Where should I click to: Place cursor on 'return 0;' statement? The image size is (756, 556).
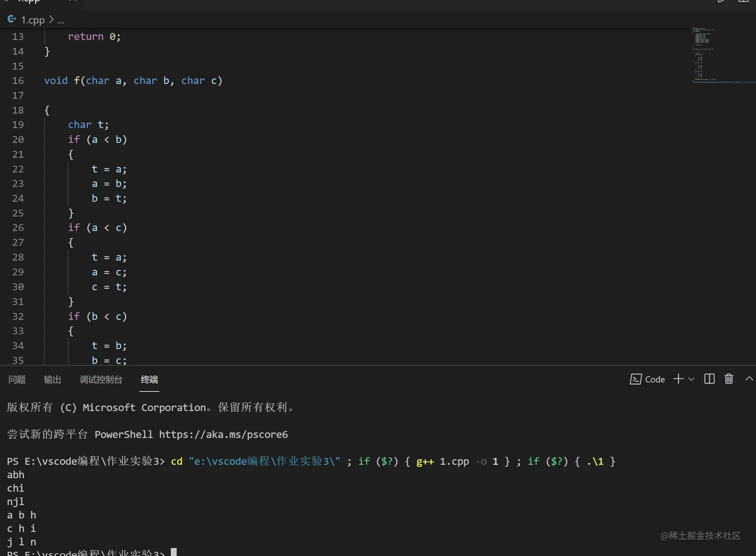click(94, 36)
